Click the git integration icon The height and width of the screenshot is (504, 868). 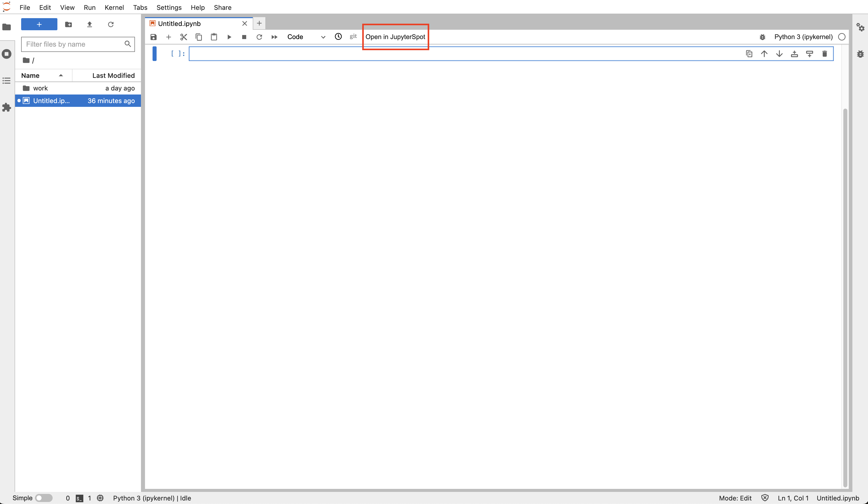(353, 36)
